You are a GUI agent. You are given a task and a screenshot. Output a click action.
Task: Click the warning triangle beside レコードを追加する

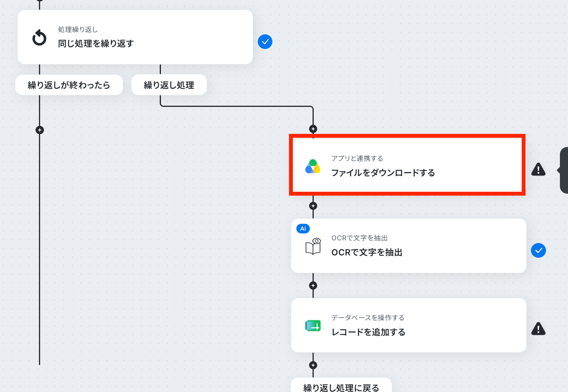point(538,328)
